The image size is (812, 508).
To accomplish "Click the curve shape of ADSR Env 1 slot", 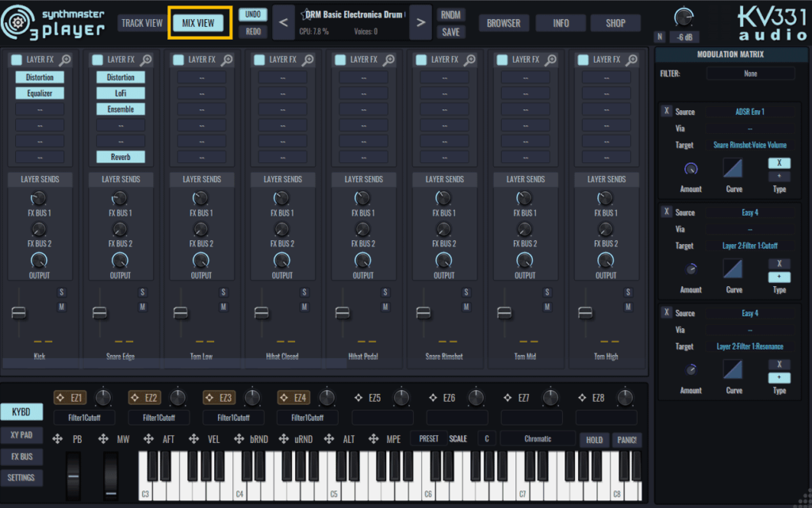I will click(x=733, y=169).
